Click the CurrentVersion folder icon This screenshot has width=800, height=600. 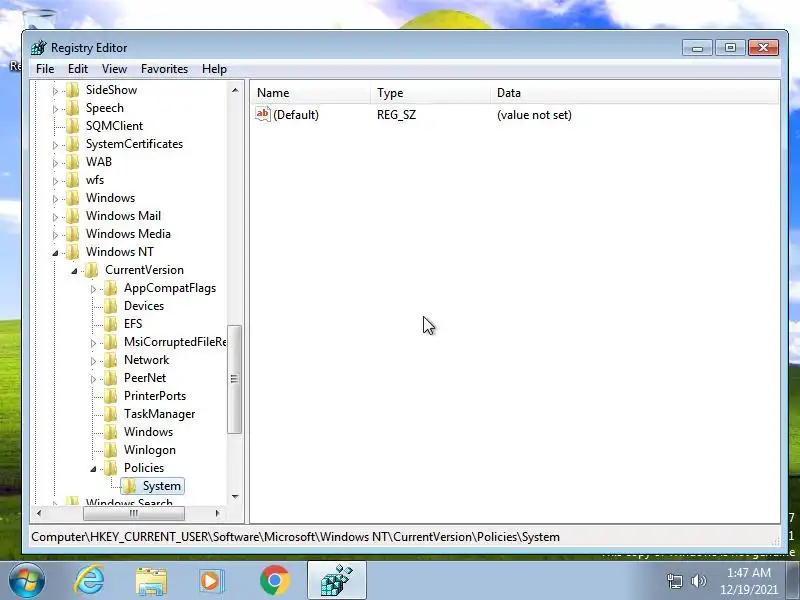point(92,270)
